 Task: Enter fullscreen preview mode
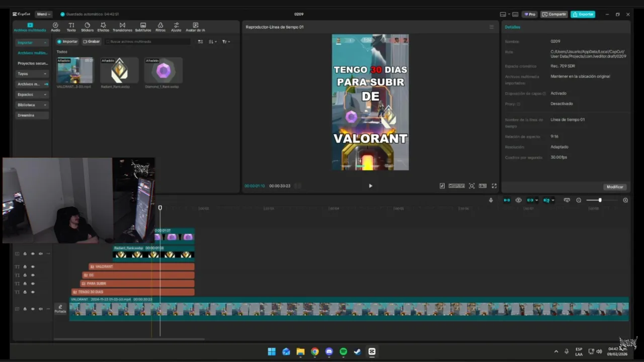494,186
